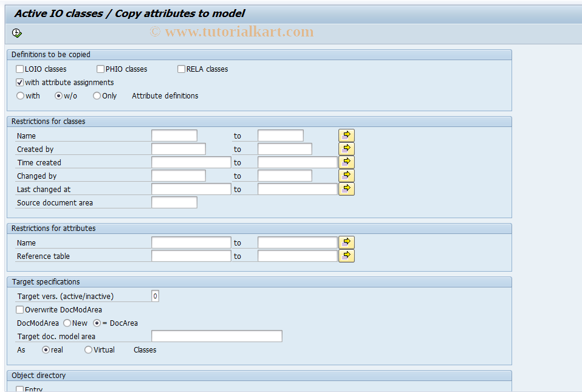The image size is (582, 392).
Task: Click the Created by to field
Action: 285,149
